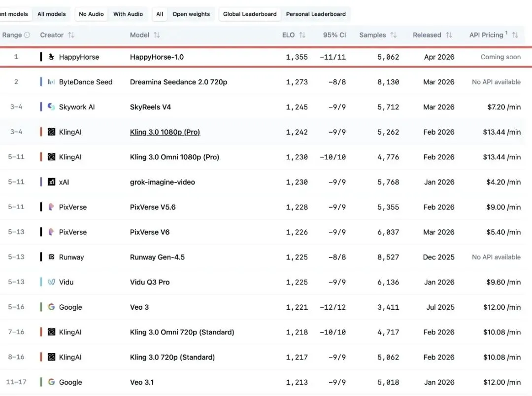Image resolution: width=532 pixels, height=396 pixels.
Task: Select the All weights filter
Action: point(160,14)
